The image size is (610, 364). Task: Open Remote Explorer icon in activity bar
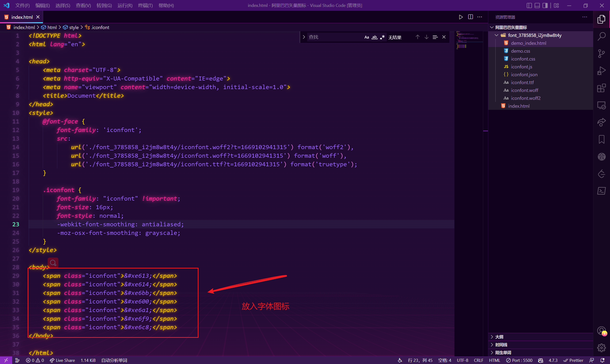(601, 105)
